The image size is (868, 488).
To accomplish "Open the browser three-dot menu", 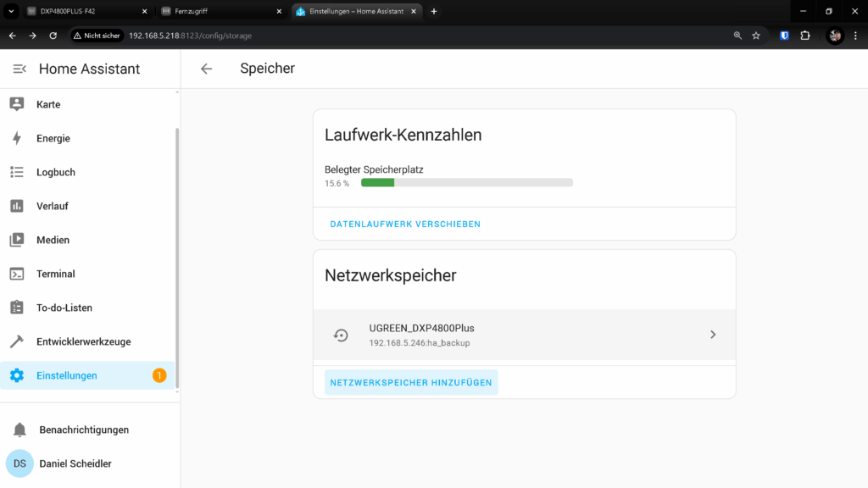I will tap(856, 36).
